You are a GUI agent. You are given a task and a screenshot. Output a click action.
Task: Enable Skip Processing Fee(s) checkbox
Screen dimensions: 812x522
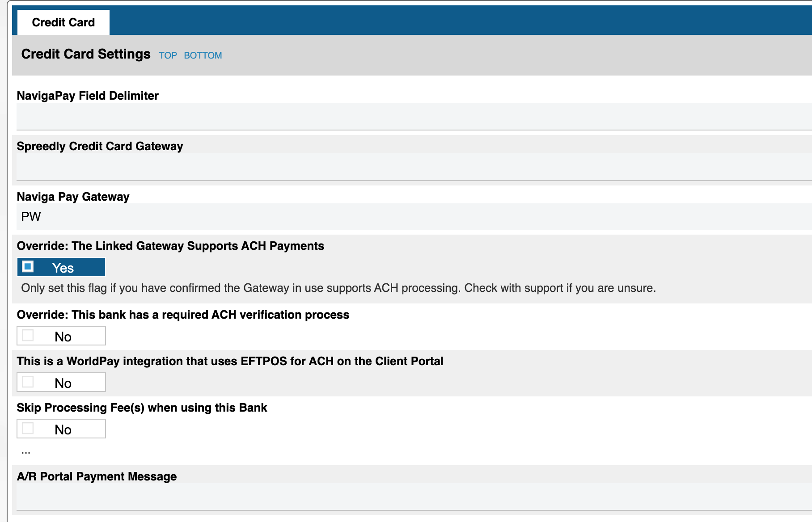tap(28, 429)
